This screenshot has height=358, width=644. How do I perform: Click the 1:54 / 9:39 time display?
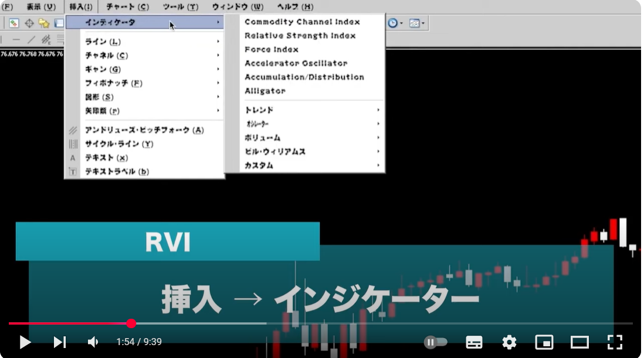139,342
